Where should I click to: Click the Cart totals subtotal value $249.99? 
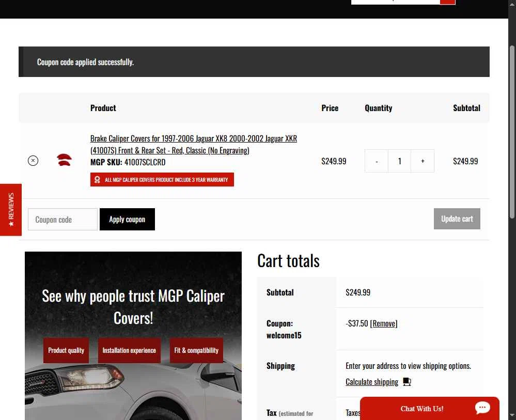click(358, 292)
